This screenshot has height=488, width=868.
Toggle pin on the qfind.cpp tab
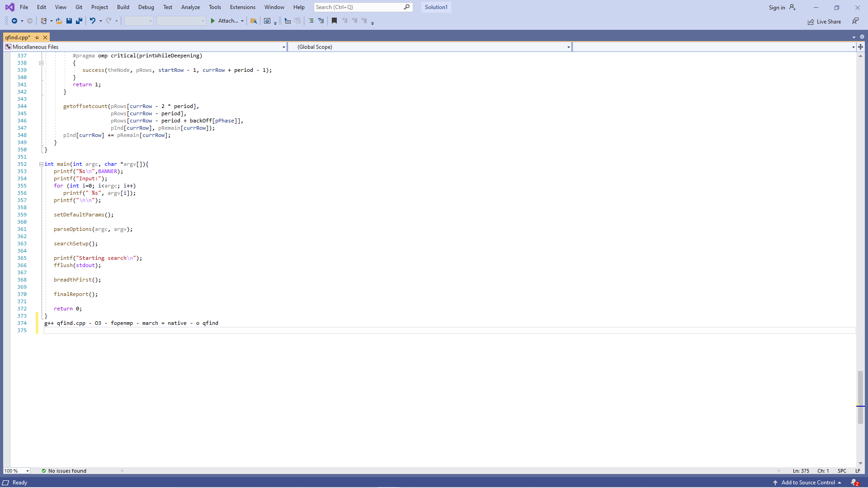click(37, 38)
